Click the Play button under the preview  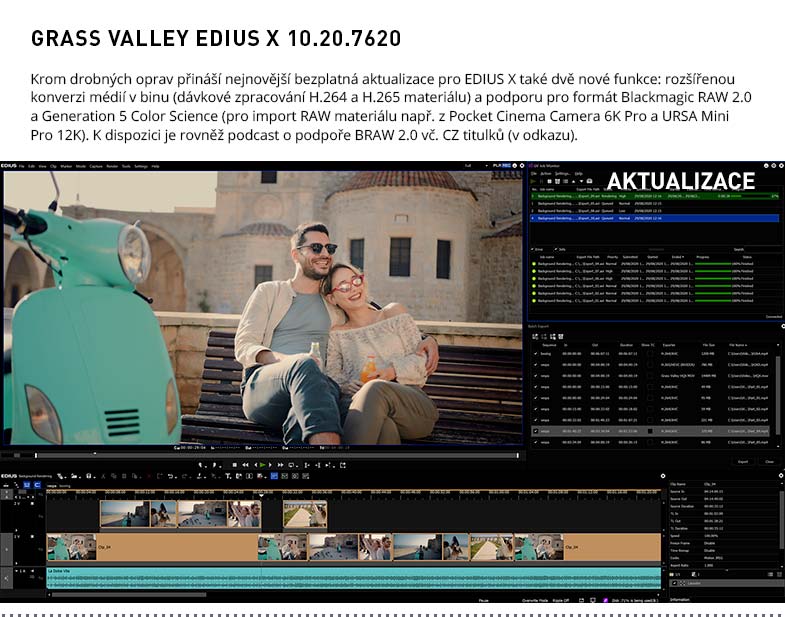(x=262, y=465)
